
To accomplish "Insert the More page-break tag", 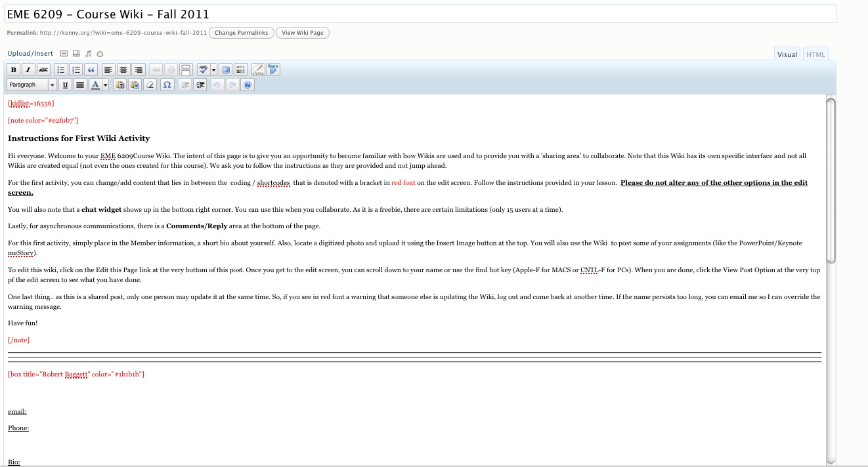I will 186,70.
